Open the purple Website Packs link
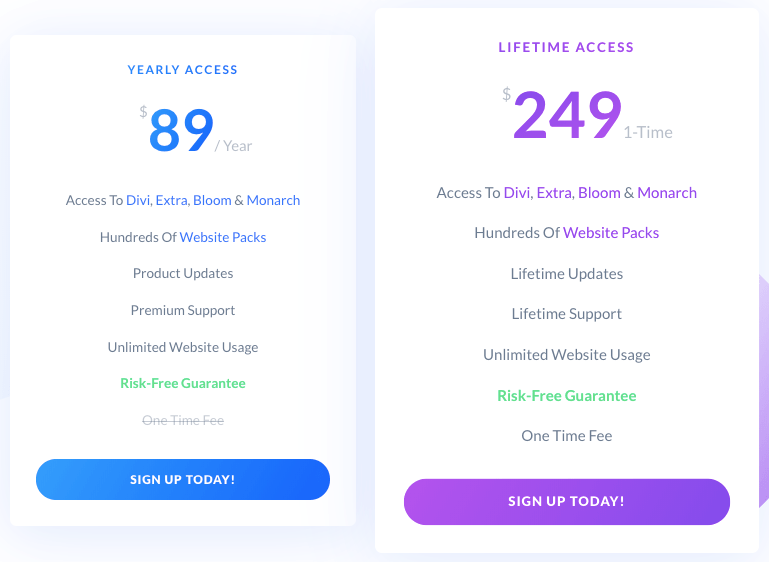This screenshot has height=562, width=769. coord(611,233)
